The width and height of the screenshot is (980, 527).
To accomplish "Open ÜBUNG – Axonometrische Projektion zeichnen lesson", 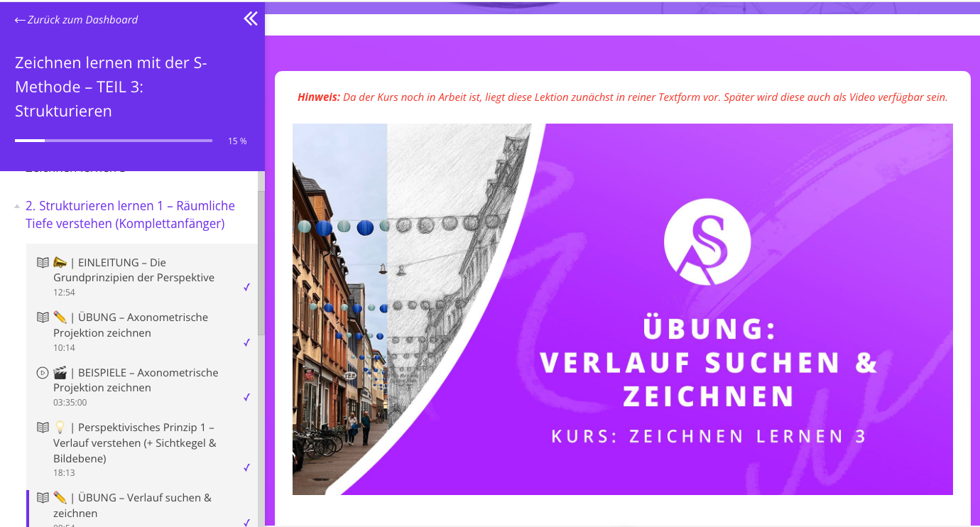I will (131, 325).
